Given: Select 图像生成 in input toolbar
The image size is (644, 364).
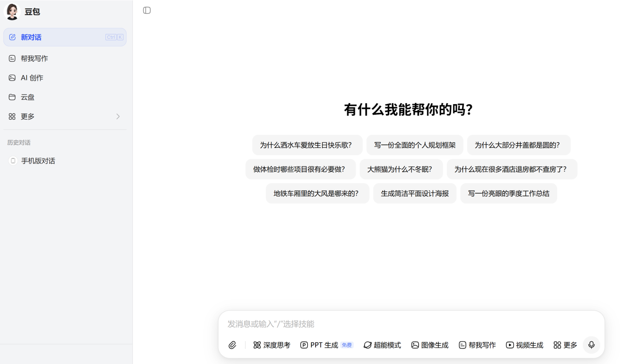Looking at the screenshot, I should coord(430,345).
